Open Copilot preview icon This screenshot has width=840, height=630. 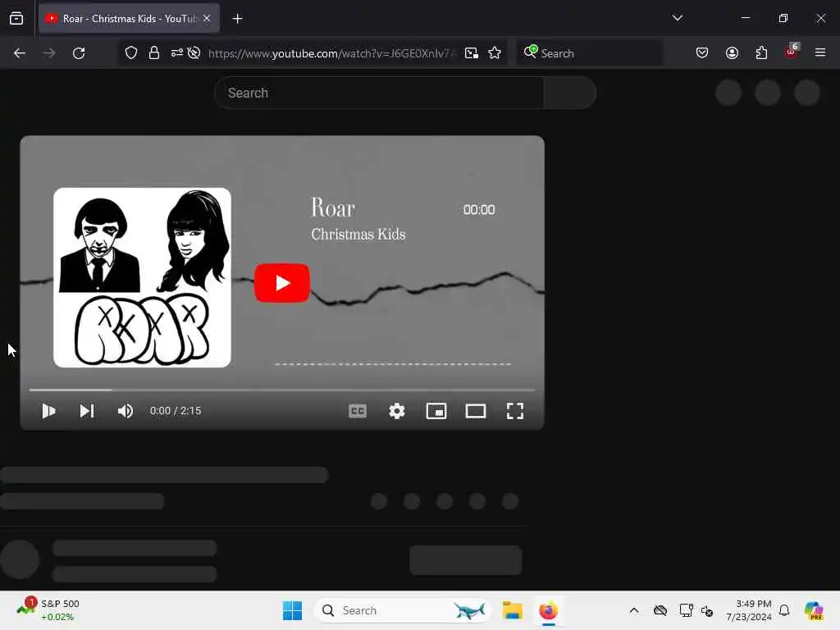click(x=814, y=610)
